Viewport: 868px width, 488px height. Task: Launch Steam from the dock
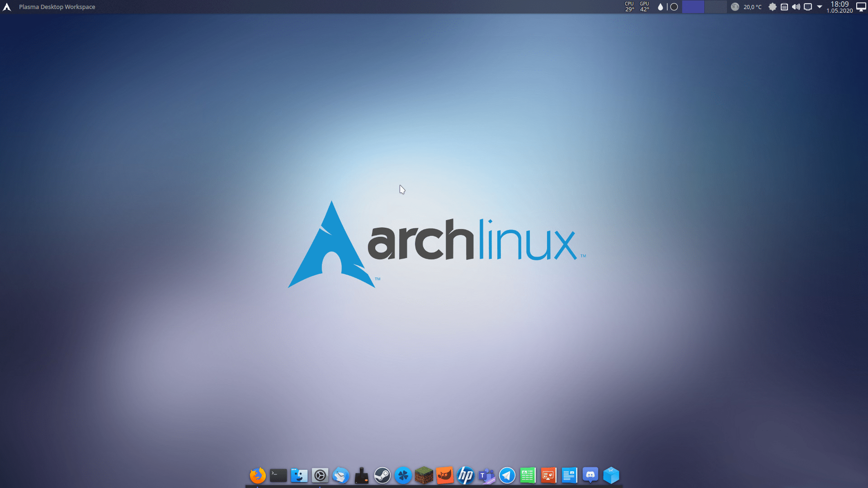pyautogui.click(x=382, y=475)
